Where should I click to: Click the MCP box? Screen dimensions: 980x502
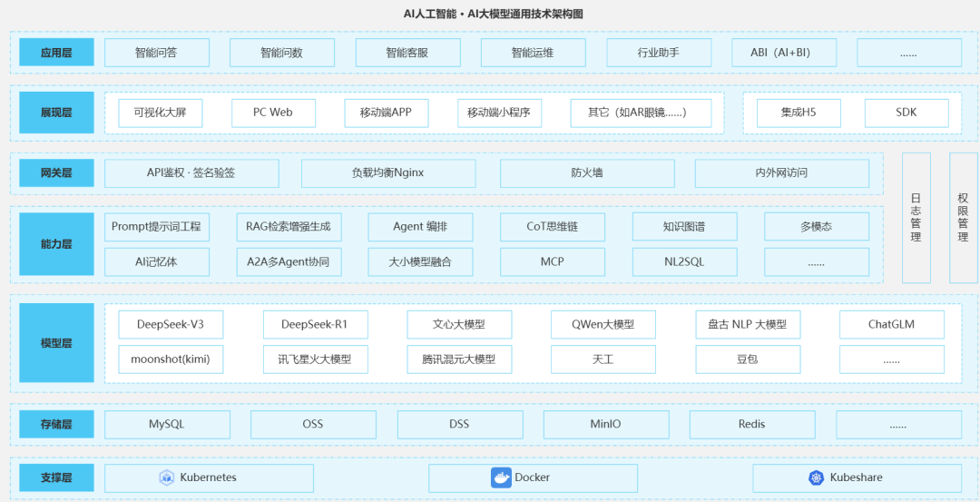(x=553, y=262)
